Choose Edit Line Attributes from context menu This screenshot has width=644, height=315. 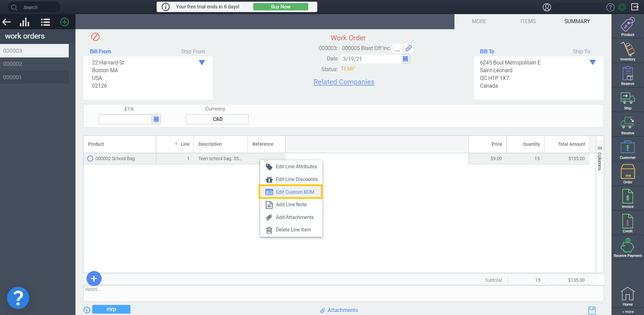[x=291, y=167]
